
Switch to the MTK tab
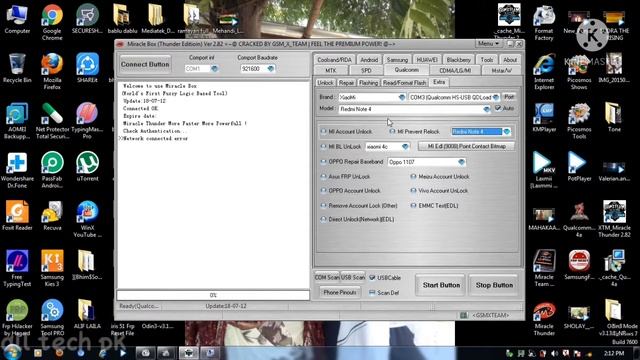click(331, 70)
